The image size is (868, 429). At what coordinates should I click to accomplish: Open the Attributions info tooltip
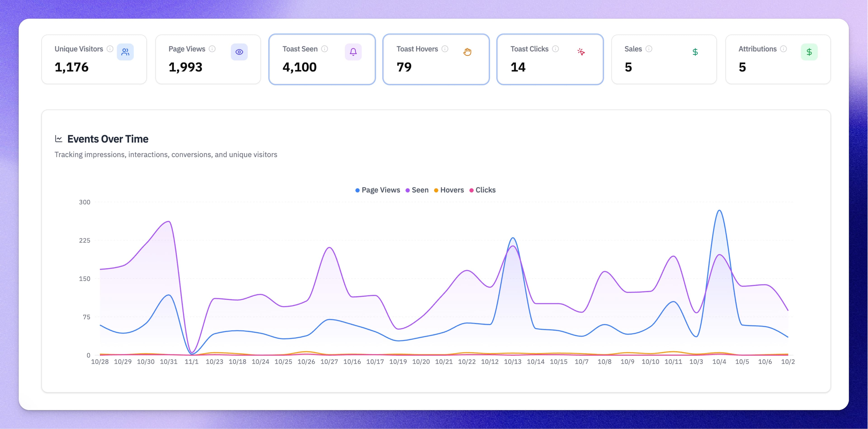point(783,49)
